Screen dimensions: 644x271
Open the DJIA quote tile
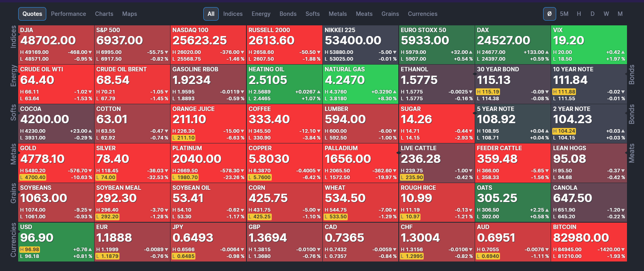point(56,45)
